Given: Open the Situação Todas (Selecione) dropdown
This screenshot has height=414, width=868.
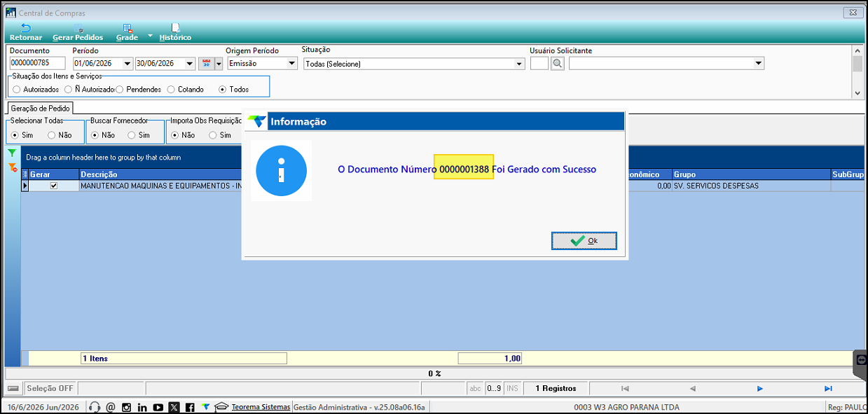Looking at the screenshot, I should pos(519,64).
